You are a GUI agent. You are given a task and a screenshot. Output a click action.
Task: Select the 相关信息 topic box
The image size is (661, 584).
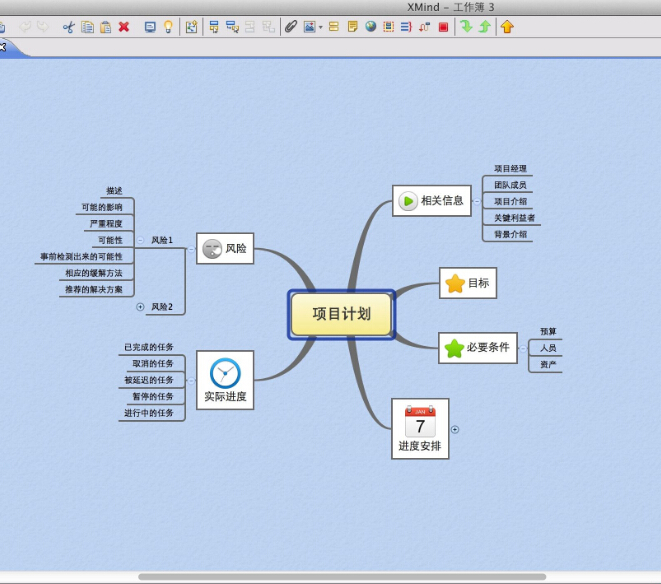432,201
